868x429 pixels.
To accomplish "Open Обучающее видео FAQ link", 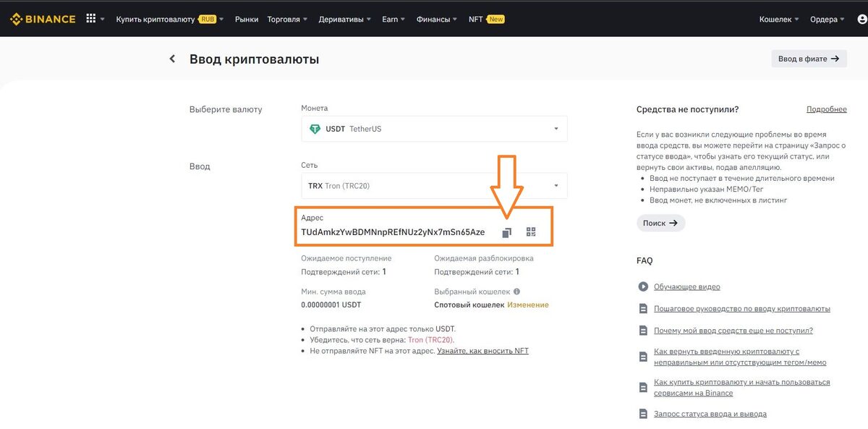I will [x=687, y=286].
